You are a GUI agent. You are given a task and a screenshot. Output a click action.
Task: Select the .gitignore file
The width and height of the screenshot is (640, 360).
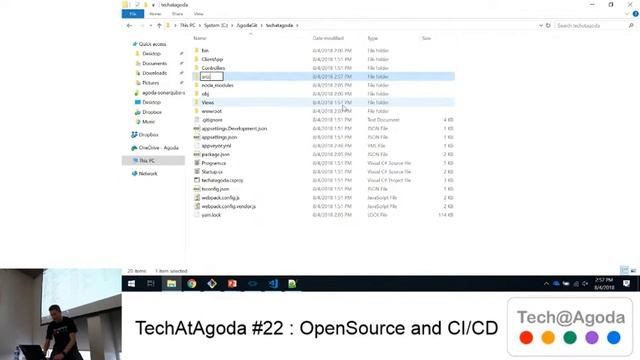pyautogui.click(x=212, y=120)
